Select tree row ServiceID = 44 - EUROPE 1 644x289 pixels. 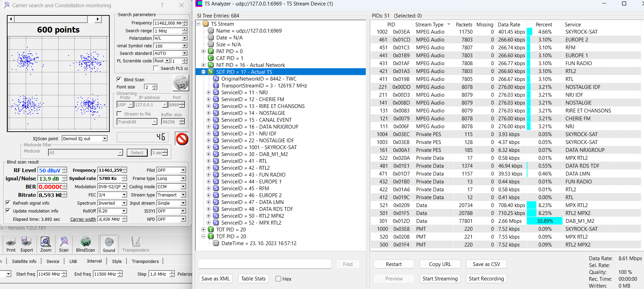[251, 182]
